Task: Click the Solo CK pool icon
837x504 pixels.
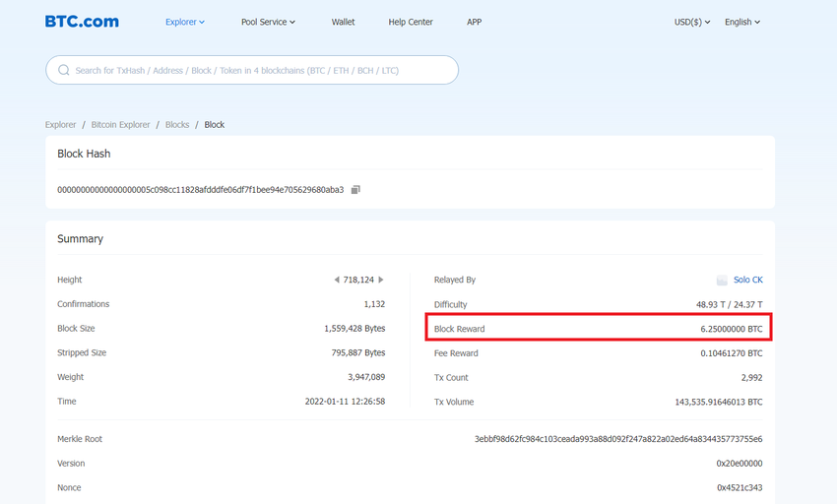Action: coord(722,281)
